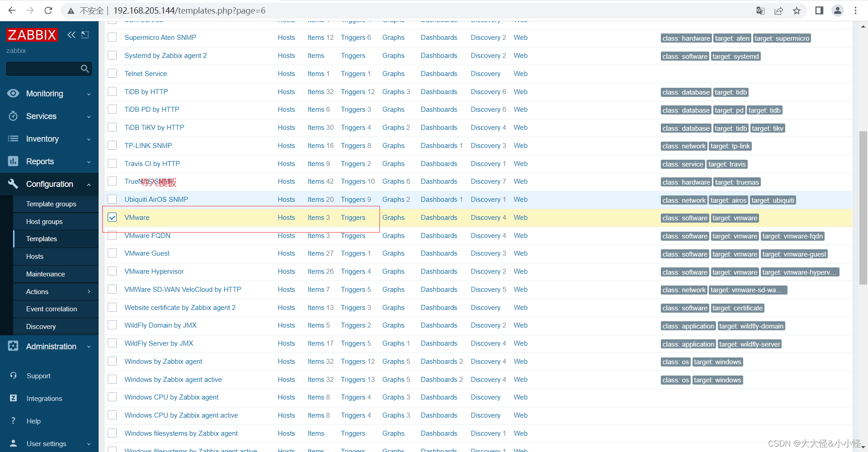Click the Administration gear icon
The width and height of the screenshot is (868, 452).
pyautogui.click(x=13, y=346)
